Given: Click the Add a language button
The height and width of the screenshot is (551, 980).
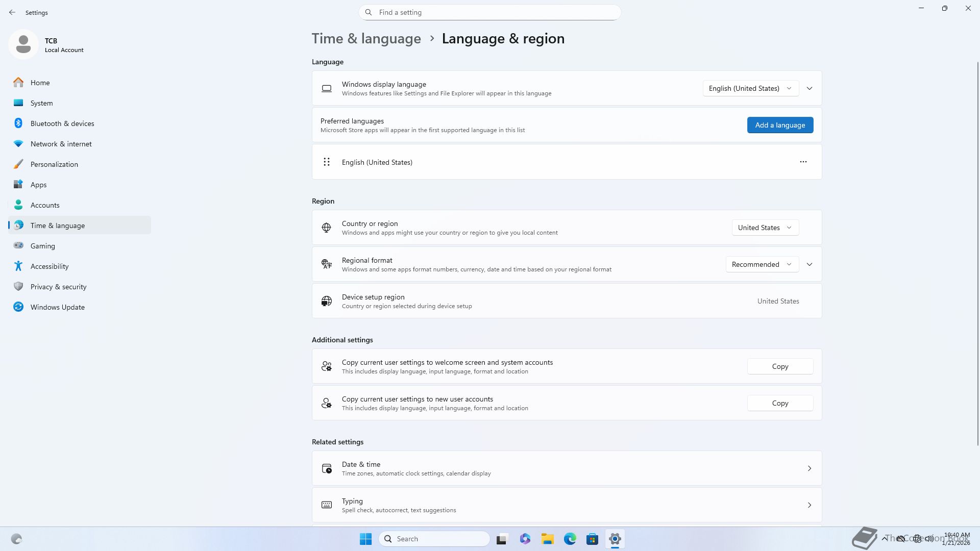Looking at the screenshot, I should (x=780, y=125).
